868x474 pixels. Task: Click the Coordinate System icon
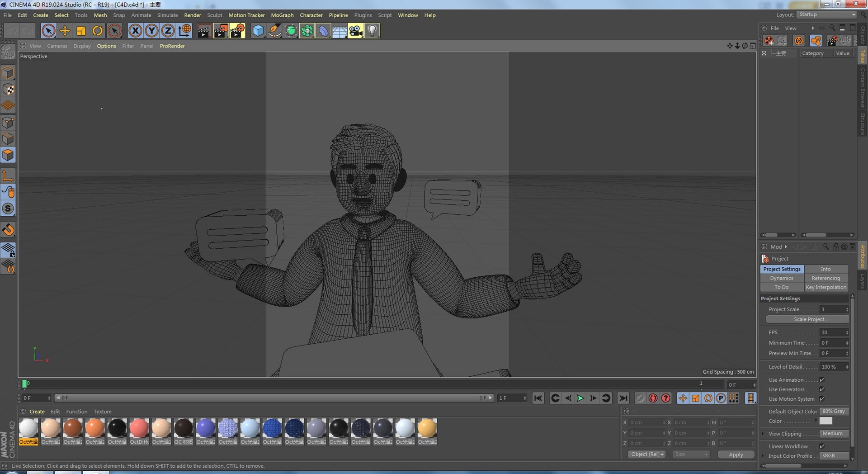(184, 31)
